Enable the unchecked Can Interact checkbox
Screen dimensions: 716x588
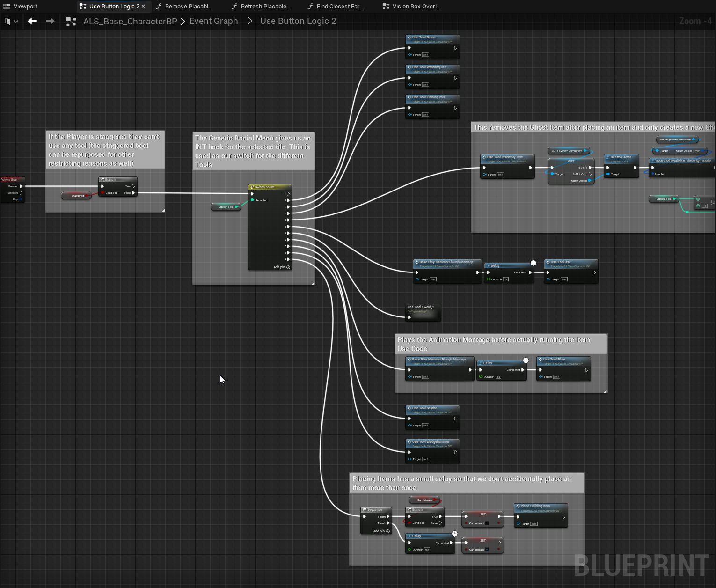coord(487,523)
